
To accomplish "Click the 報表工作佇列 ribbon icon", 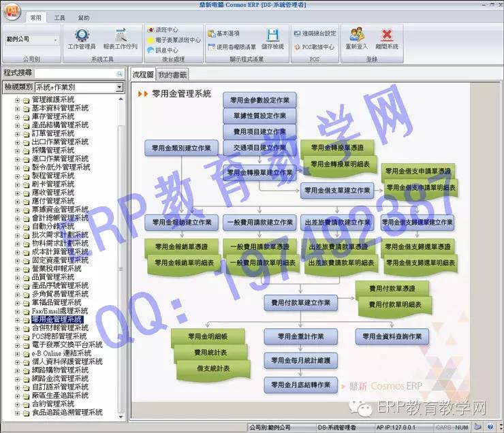I will [121, 39].
